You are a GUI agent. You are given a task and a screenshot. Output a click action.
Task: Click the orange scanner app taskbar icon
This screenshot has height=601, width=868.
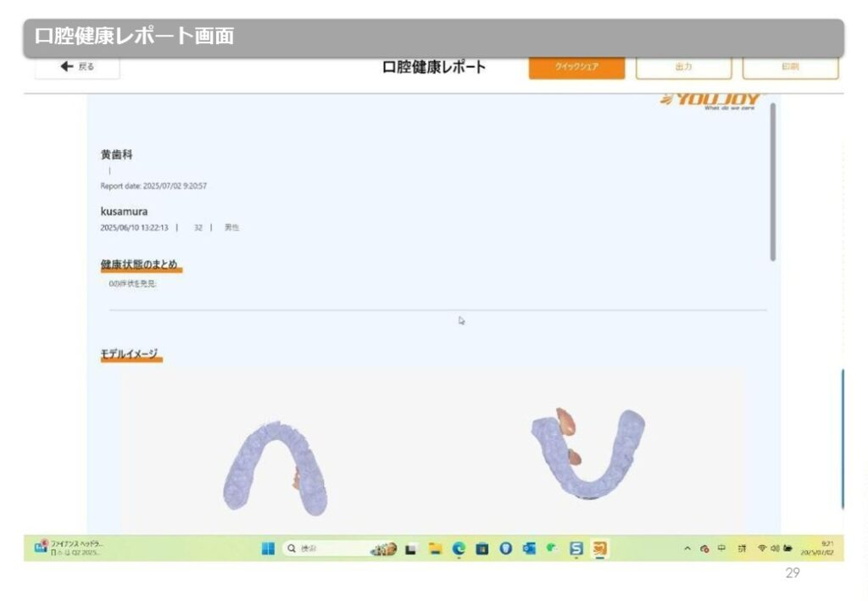[599, 548]
